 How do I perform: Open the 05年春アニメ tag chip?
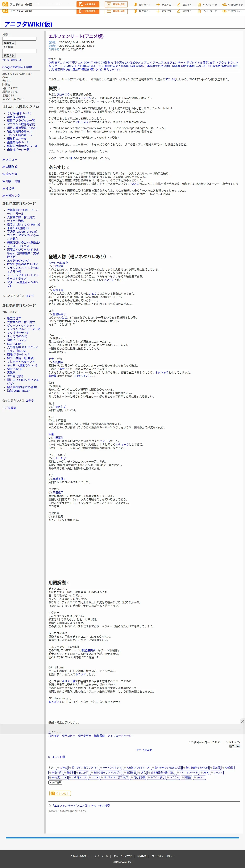pyautogui.click(x=78, y=778)
